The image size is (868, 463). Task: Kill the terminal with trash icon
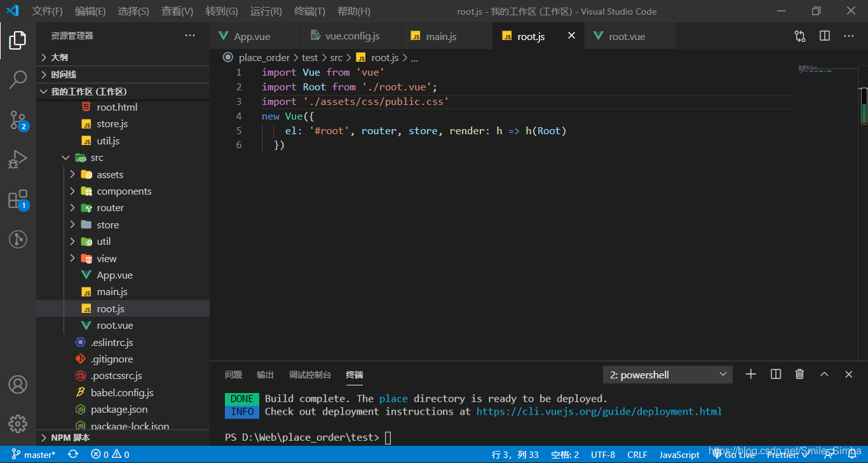(x=800, y=375)
